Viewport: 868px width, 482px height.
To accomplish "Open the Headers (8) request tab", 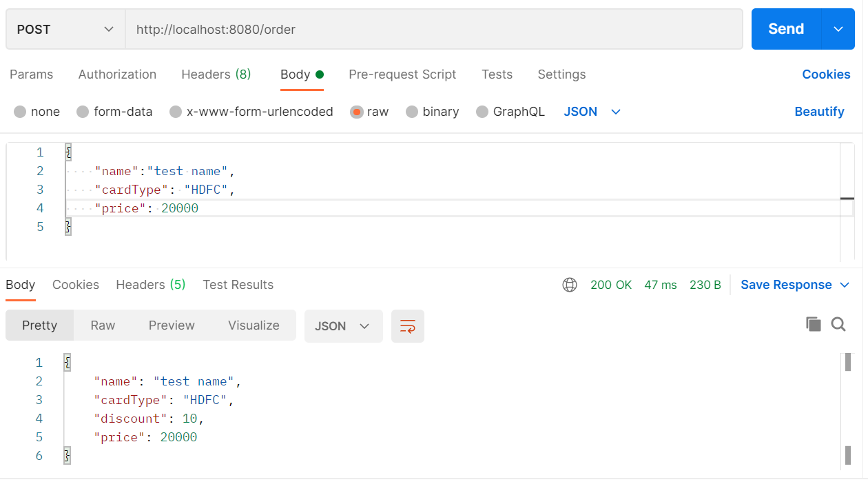I will click(216, 74).
